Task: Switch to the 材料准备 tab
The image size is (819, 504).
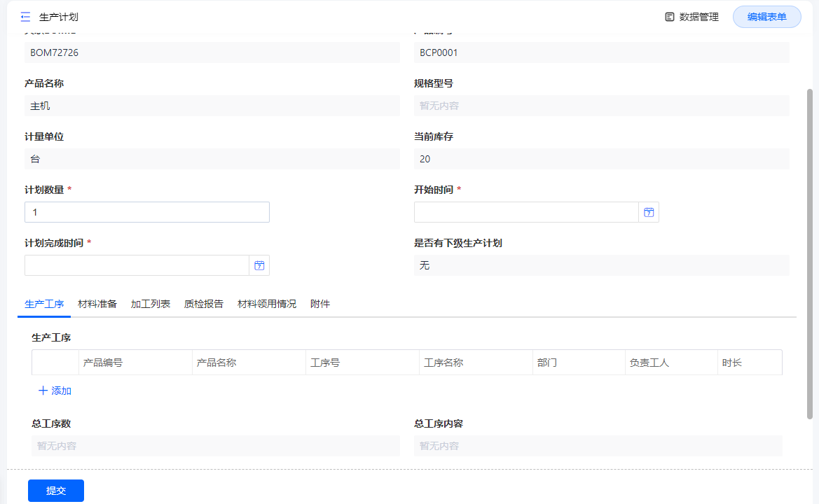Action: coord(97,304)
